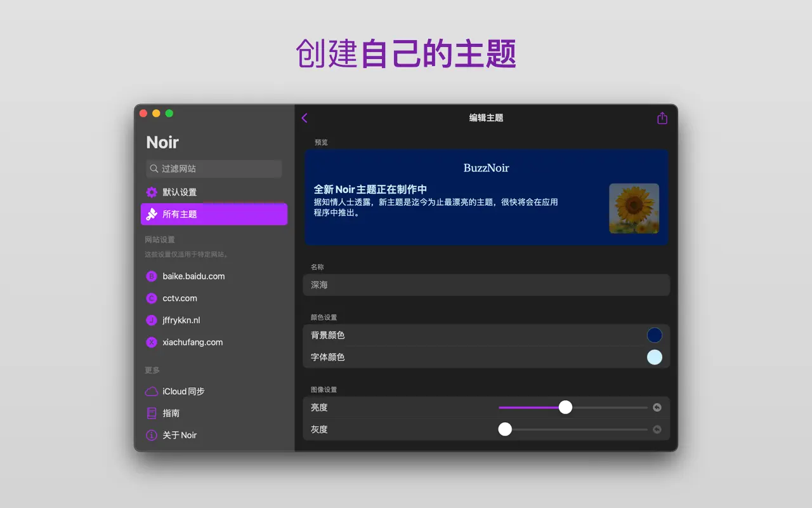Minimize the window with the yellow button
Viewport: 812px width, 508px height.
tap(156, 114)
